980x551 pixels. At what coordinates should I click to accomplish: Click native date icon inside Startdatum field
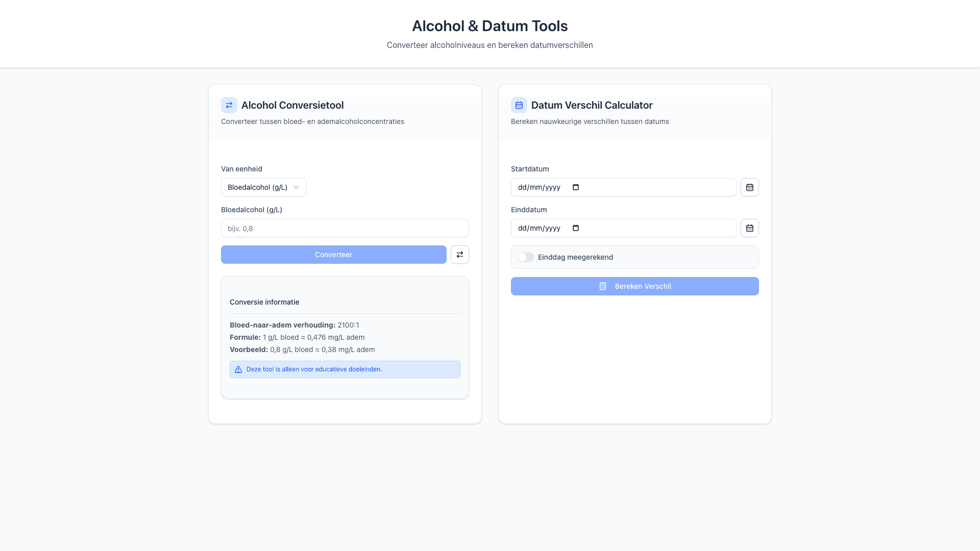(576, 187)
